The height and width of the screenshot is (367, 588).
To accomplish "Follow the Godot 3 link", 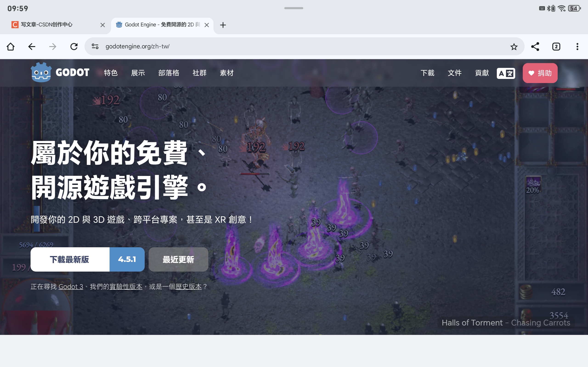I will (71, 287).
